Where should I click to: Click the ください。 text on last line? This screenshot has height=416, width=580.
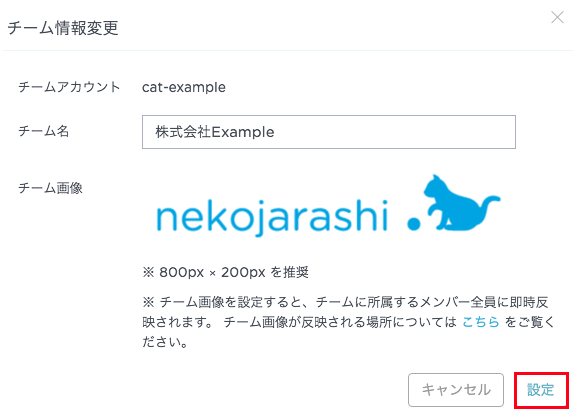coord(165,342)
